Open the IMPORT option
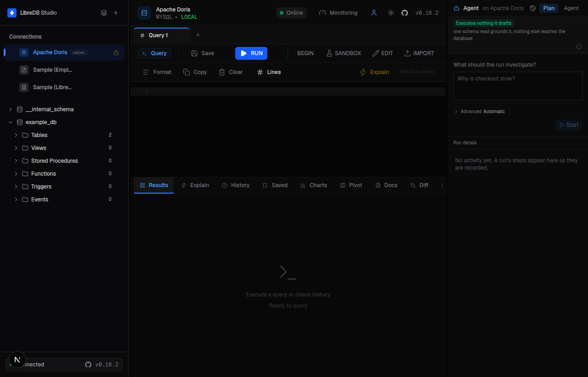The height and width of the screenshot is (377, 588). pos(419,53)
